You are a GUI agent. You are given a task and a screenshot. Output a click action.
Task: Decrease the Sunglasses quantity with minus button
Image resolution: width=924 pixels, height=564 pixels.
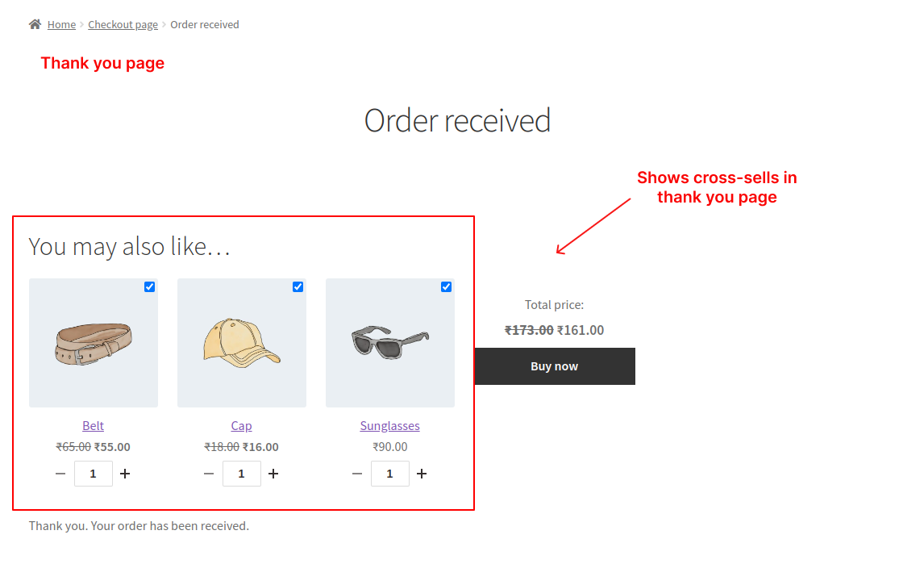pyautogui.click(x=357, y=474)
